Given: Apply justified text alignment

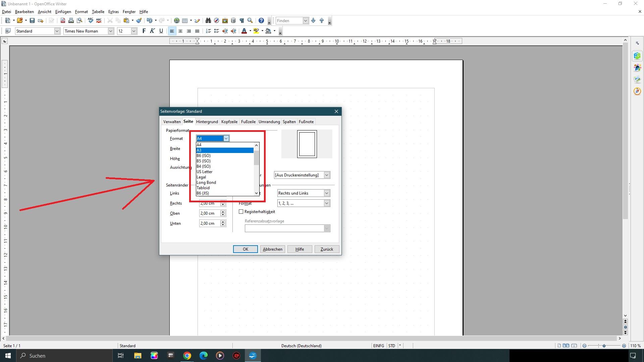Looking at the screenshot, I should pyautogui.click(x=197, y=31).
